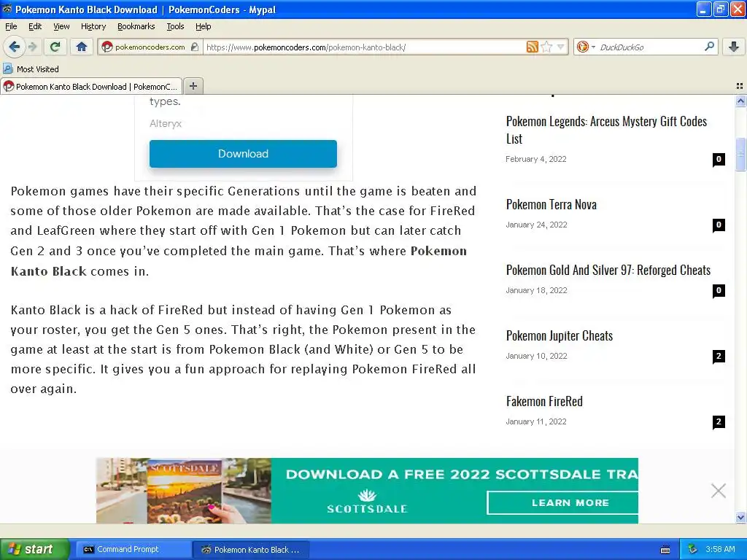Open the Tools menu

pos(175,26)
